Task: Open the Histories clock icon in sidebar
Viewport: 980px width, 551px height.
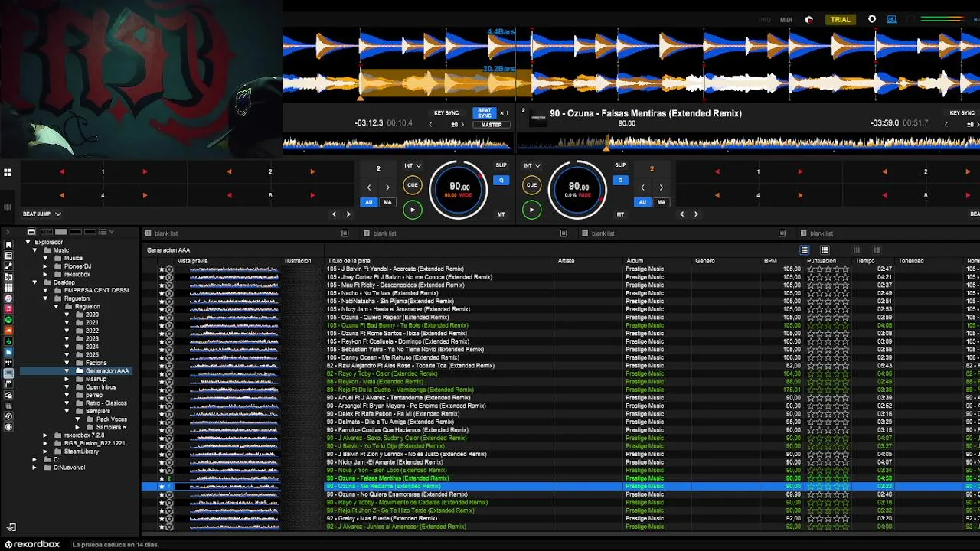Action: 8,416
